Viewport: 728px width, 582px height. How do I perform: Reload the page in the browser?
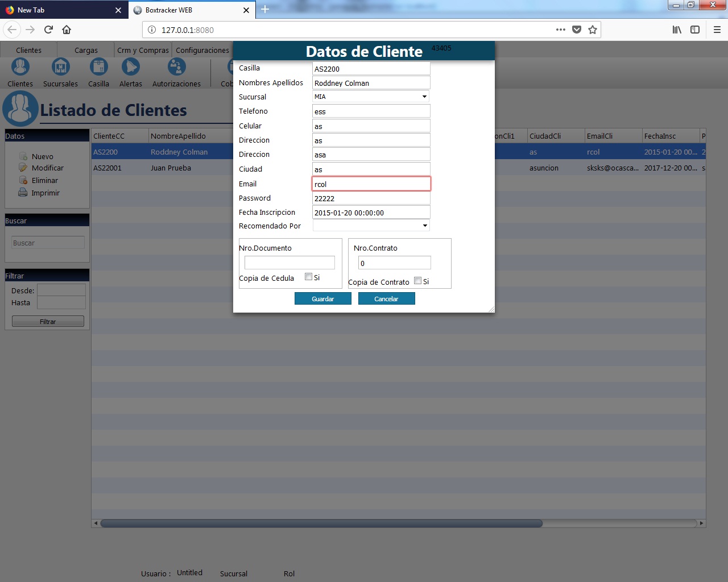coord(48,30)
